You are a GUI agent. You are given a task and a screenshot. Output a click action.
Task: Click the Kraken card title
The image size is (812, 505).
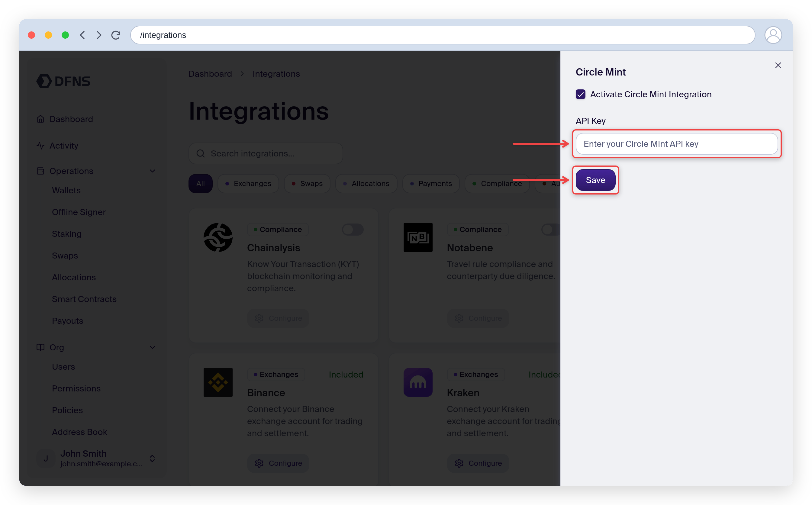click(x=463, y=393)
